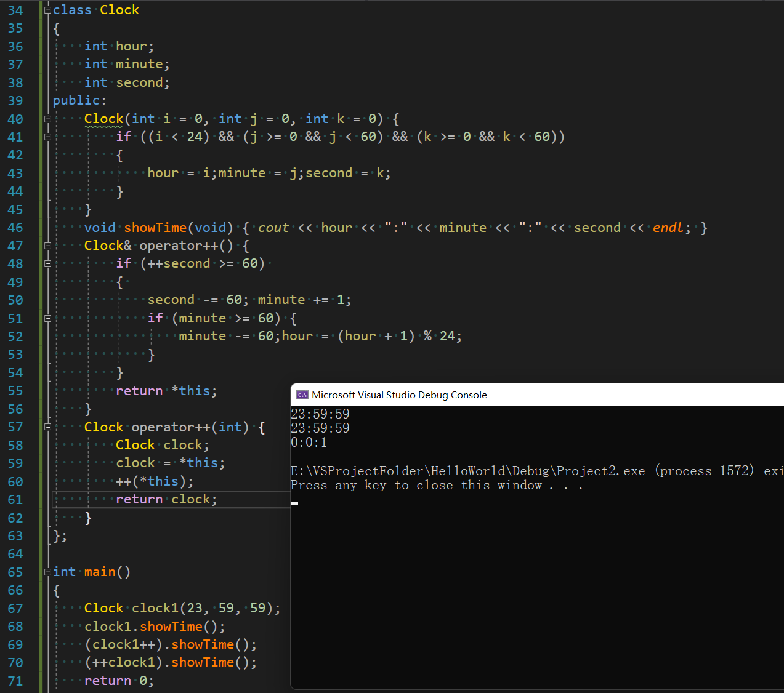Collapse the operator++(int) fold at line 57
784x693 pixels.
(47, 427)
